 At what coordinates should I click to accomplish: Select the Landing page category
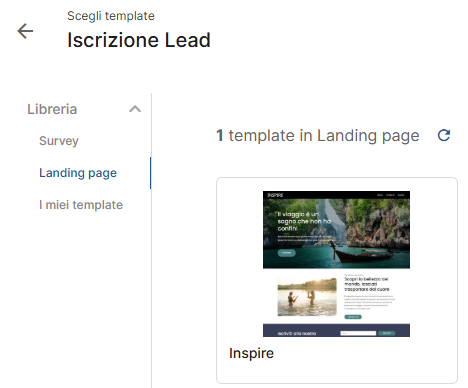coord(78,173)
